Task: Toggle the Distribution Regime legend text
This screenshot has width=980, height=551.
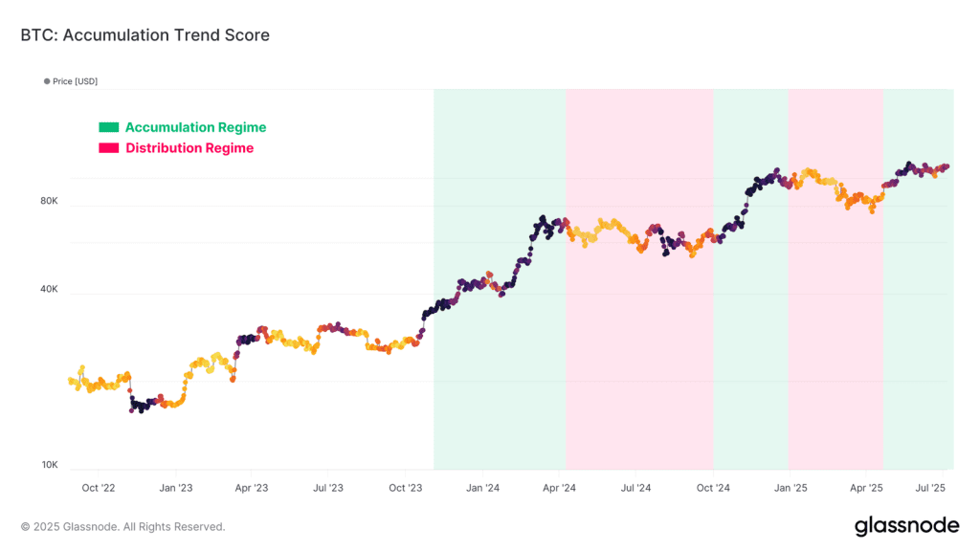Action: click(189, 148)
